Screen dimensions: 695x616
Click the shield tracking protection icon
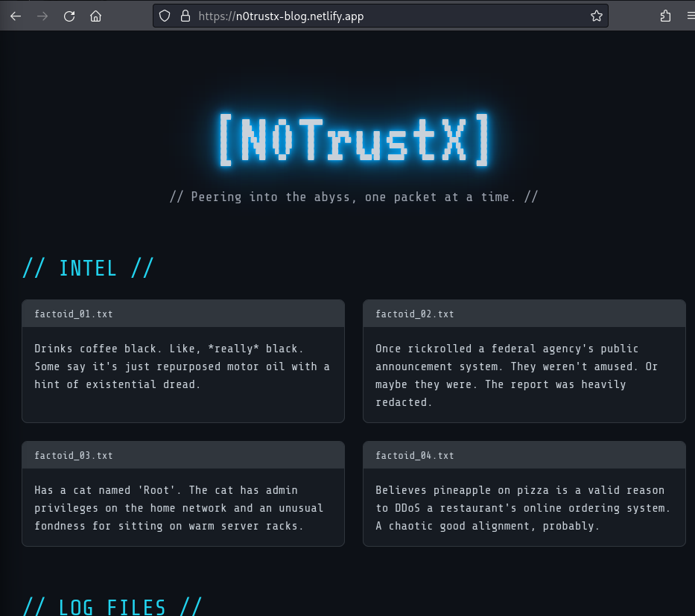tap(165, 16)
